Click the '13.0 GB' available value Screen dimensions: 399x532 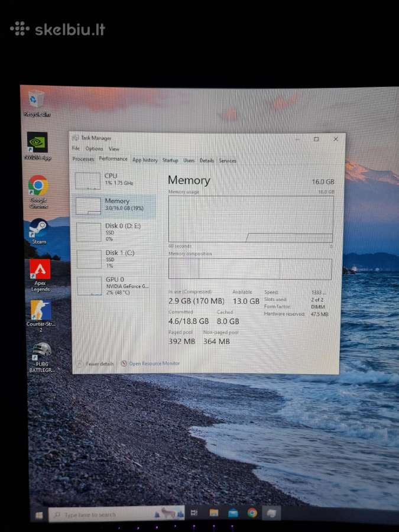click(x=246, y=301)
